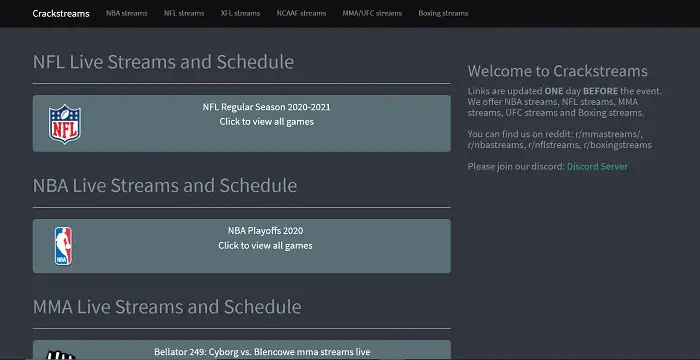
Task: Go to NBA streams in navbar
Action: point(126,13)
